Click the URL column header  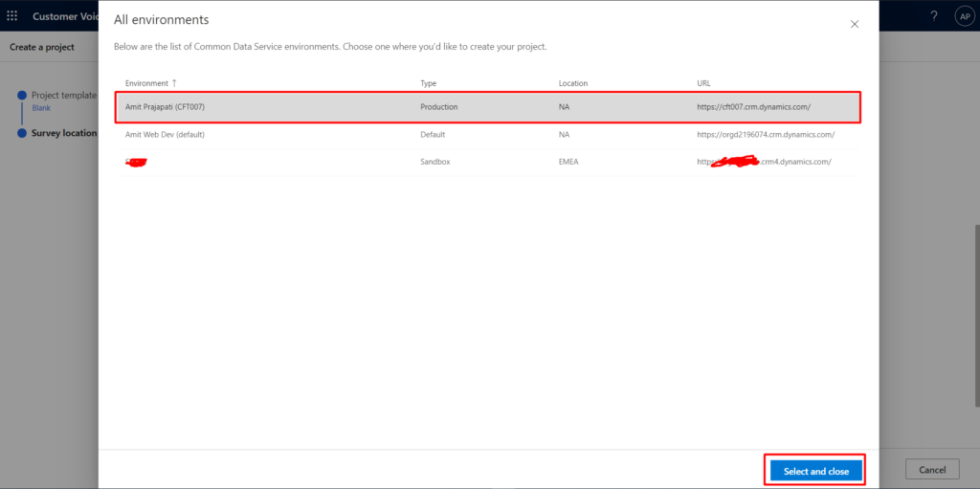703,83
